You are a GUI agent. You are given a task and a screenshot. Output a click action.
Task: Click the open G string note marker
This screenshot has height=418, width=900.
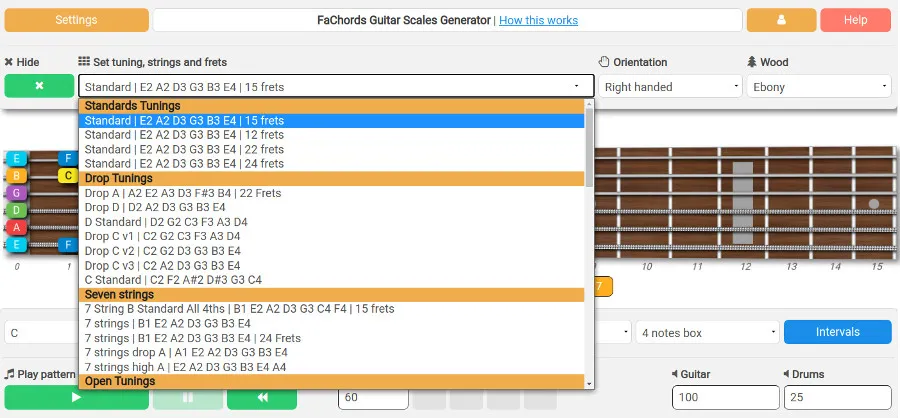(17, 193)
